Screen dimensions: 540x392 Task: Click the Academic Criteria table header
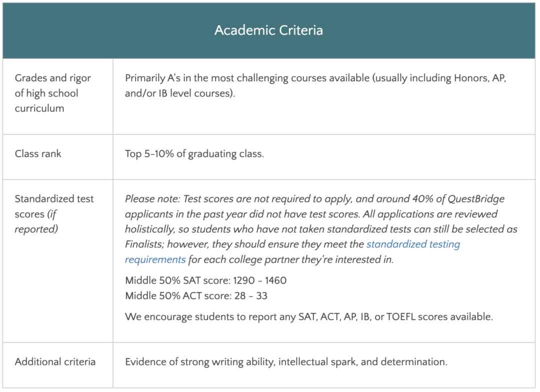click(x=269, y=30)
